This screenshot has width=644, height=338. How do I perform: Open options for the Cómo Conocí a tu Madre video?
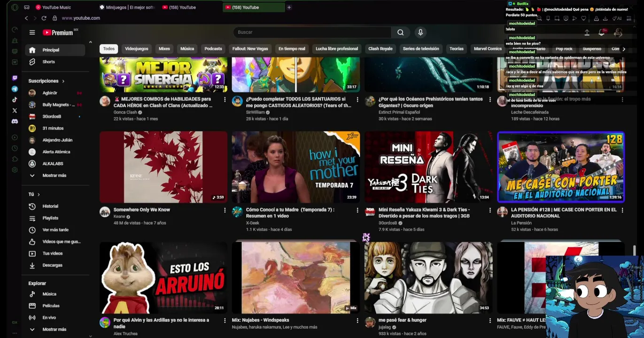click(x=357, y=210)
